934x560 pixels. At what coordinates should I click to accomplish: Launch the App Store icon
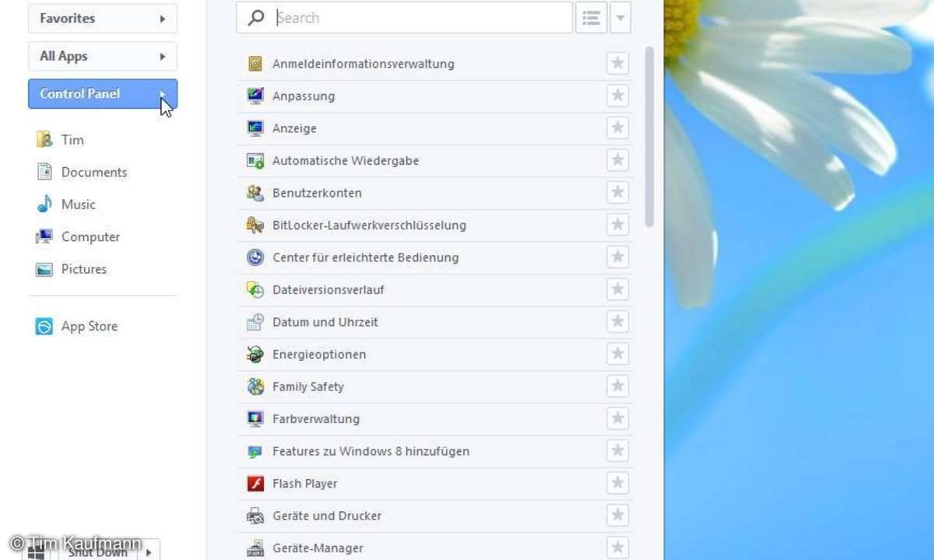44,327
